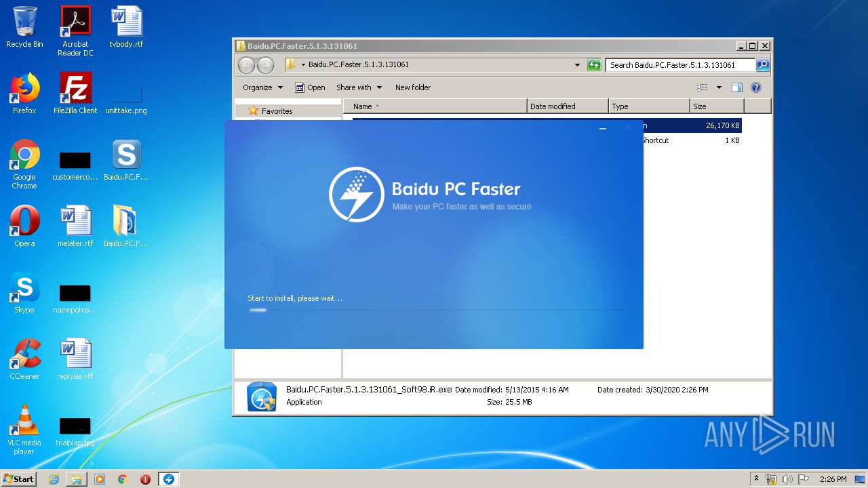
Task: Sort by Date modified column
Action: click(568, 106)
